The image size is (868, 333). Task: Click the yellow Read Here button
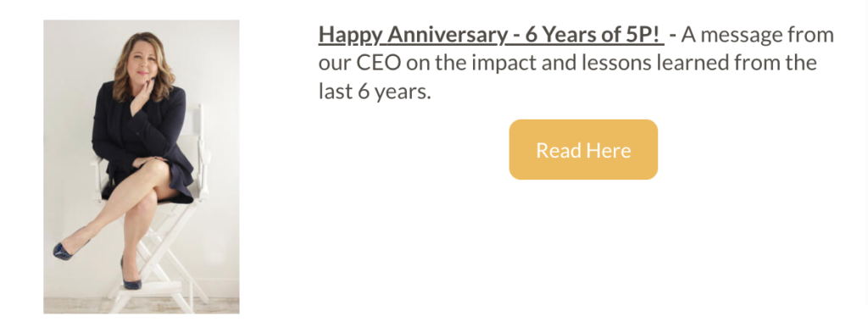pos(583,149)
